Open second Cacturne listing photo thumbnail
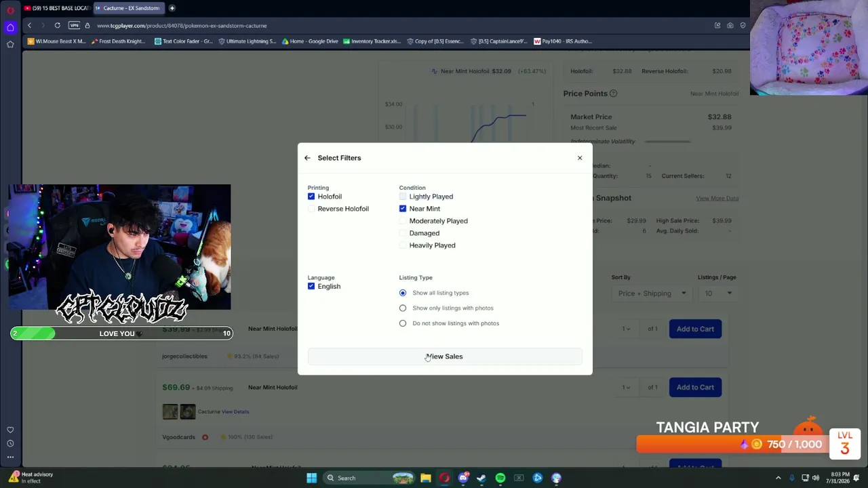Screen dimensions: 868x488 pyautogui.click(x=188, y=411)
